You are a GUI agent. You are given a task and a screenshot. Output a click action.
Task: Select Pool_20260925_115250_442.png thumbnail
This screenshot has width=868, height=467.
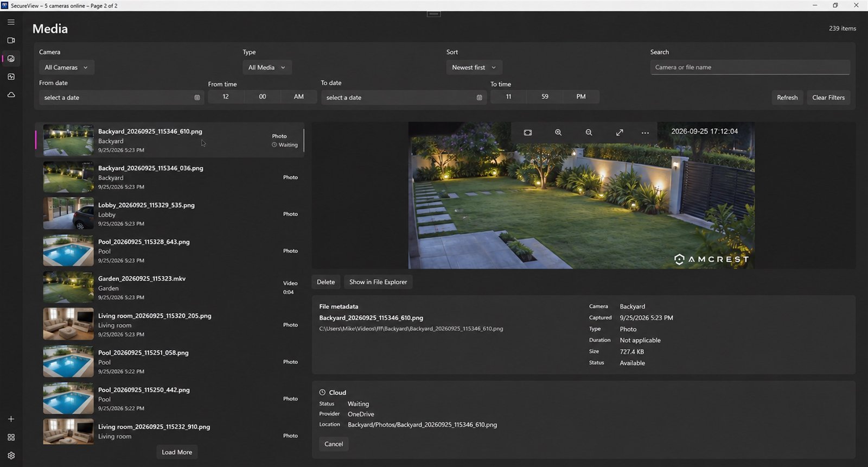tap(68, 399)
